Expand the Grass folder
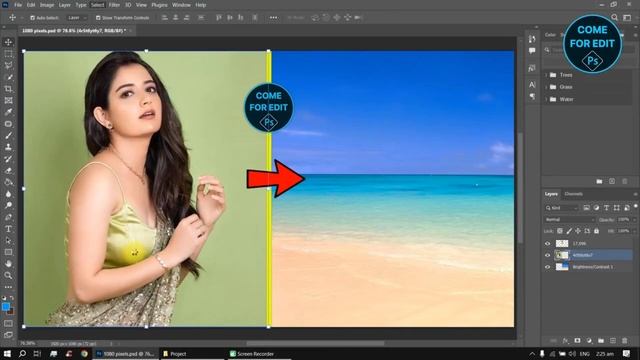The image size is (640, 360). (x=546, y=87)
